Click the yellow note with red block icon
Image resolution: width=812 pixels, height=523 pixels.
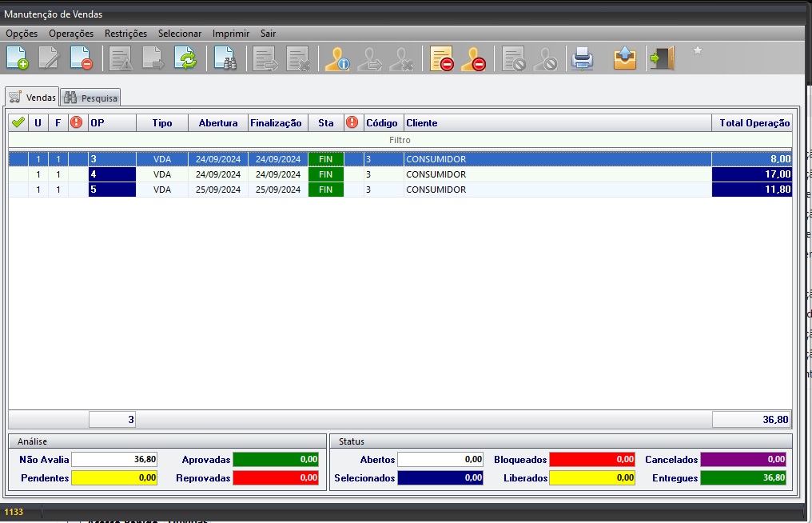(x=441, y=58)
